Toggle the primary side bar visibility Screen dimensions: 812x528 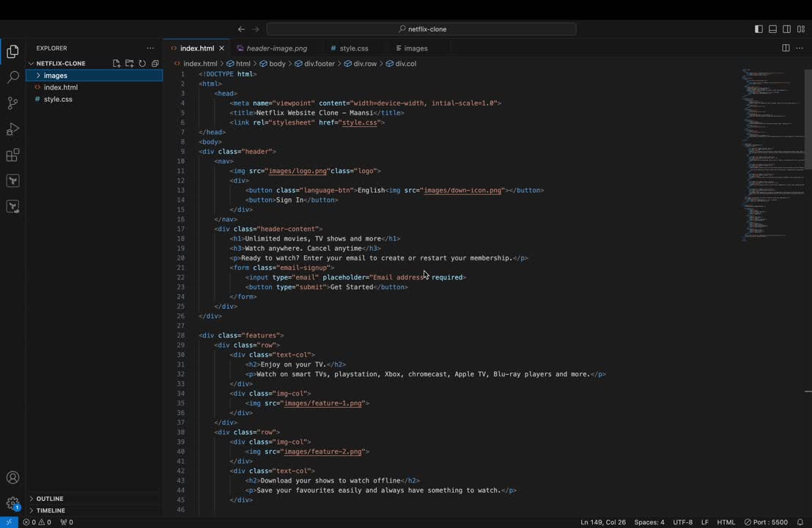(759, 29)
